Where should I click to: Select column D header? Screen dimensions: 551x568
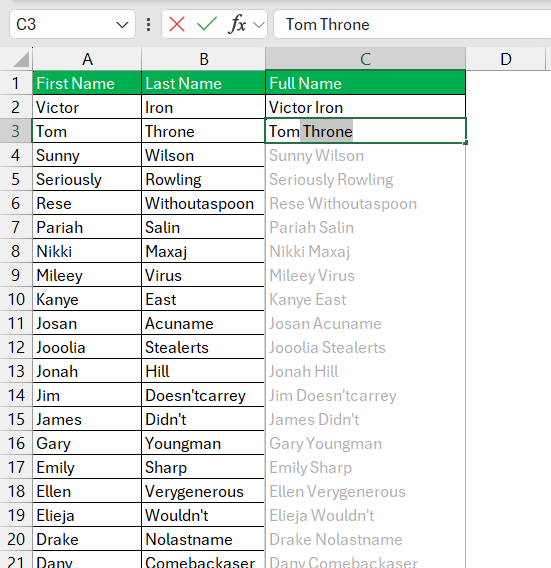[506, 59]
